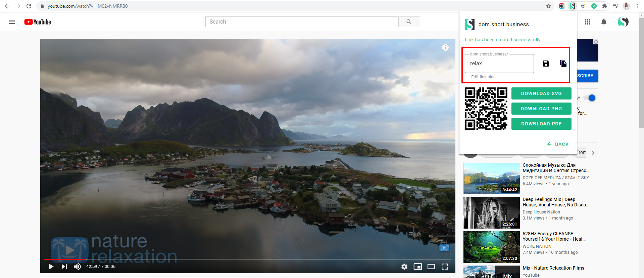The image size is (644, 278).
Task: Show more filter chips with right arrow
Action: 593,153
